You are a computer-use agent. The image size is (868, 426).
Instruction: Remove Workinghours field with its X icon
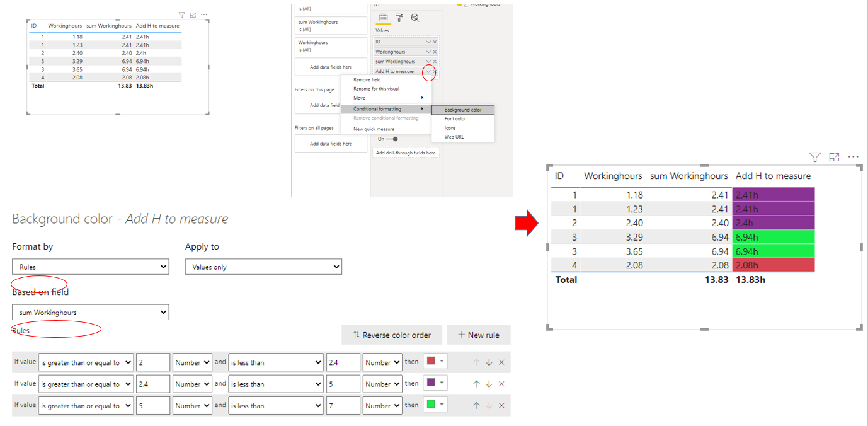coord(435,52)
